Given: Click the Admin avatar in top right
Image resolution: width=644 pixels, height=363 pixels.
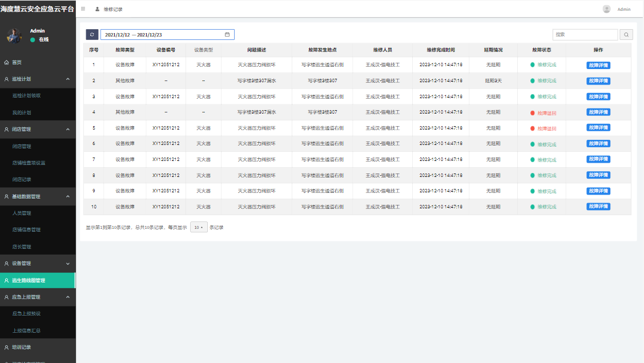Looking at the screenshot, I should tap(606, 9).
